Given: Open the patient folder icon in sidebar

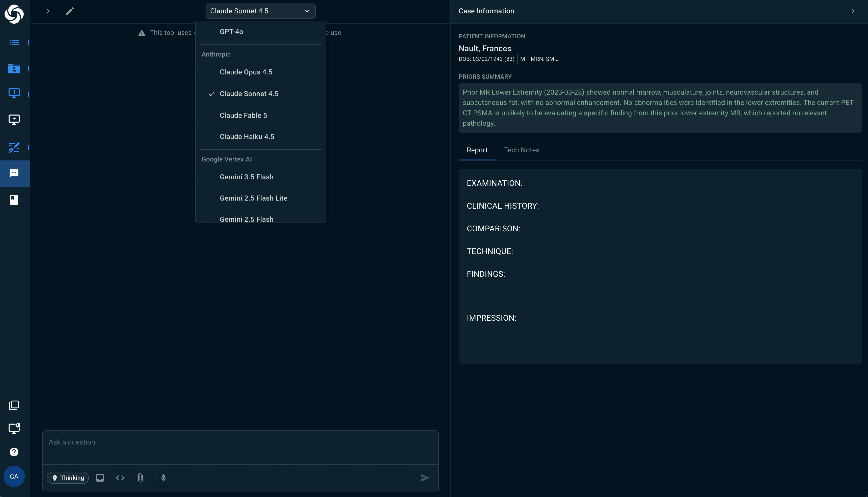Looking at the screenshot, I should (14, 69).
